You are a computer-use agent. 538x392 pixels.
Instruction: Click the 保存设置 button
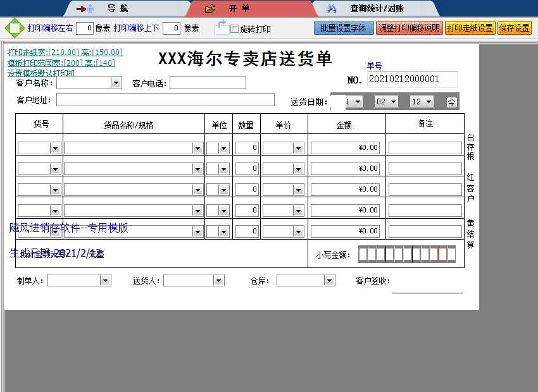click(514, 28)
